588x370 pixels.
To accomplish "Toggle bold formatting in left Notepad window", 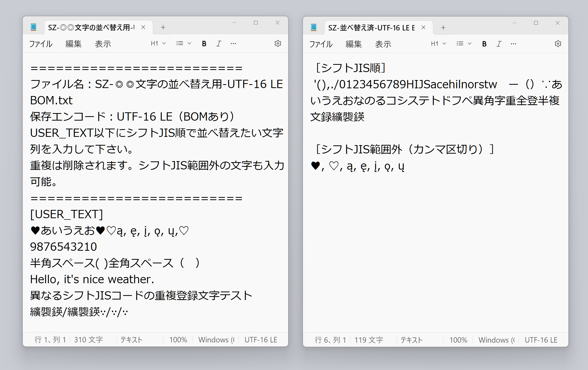I will (204, 44).
